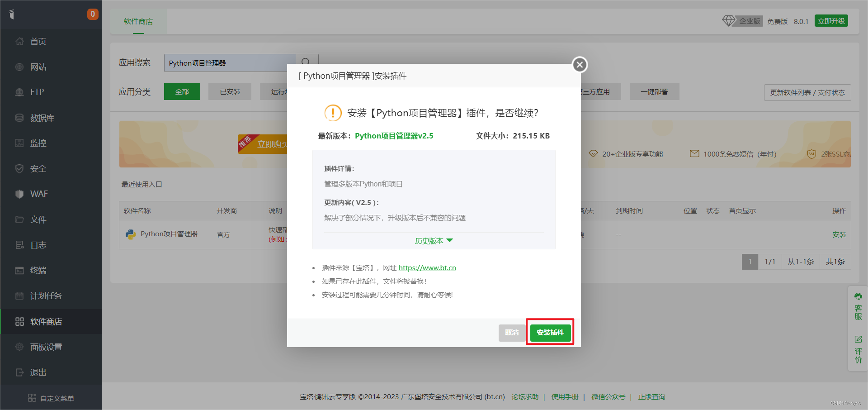The height and width of the screenshot is (410, 868).
Task: Click the 自定义菜单 label at sidebar bottom
Action: (x=57, y=398)
